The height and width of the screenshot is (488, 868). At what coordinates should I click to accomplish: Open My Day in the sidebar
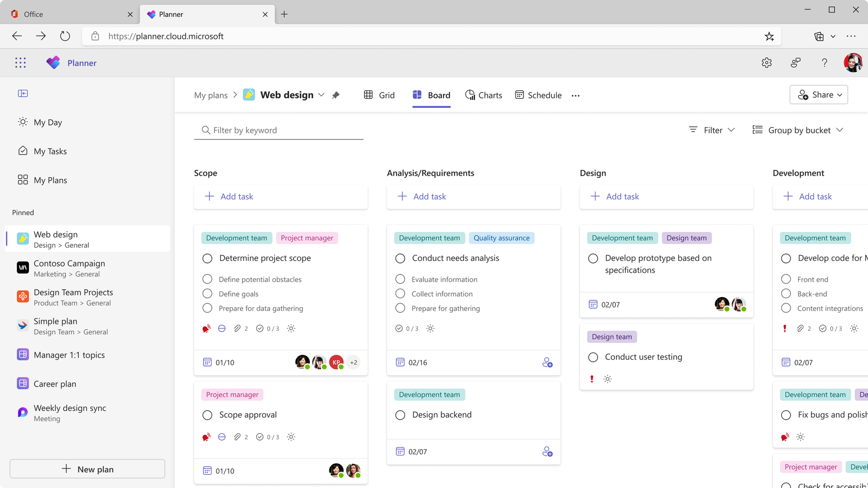(47, 122)
